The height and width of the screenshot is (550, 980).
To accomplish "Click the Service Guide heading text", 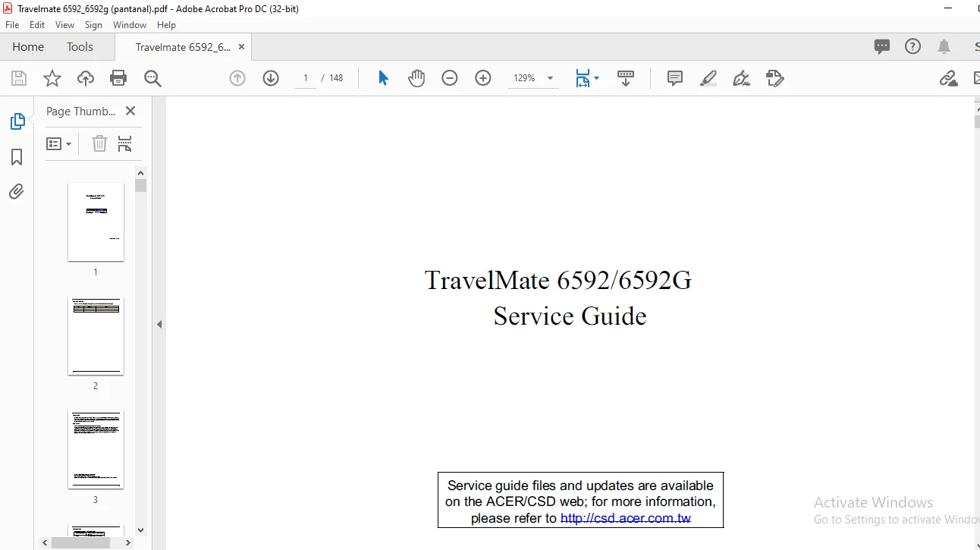I will coord(570,316).
